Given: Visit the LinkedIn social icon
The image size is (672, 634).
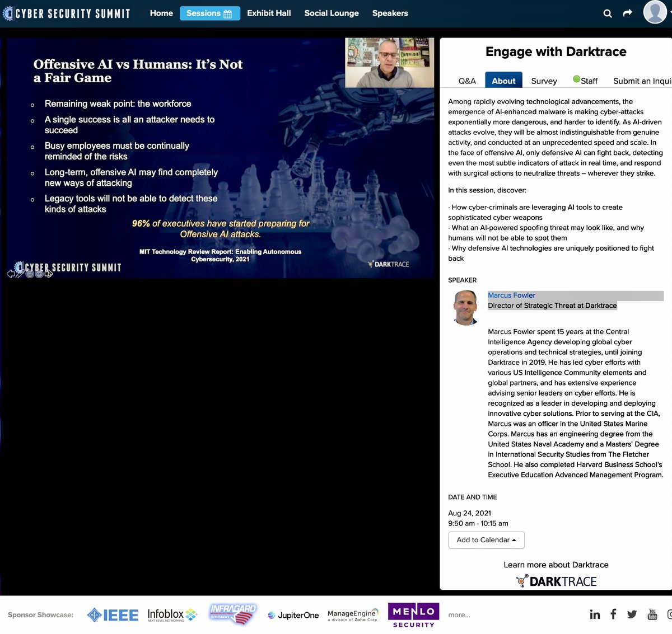Looking at the screenshot, I should (595, 614).
